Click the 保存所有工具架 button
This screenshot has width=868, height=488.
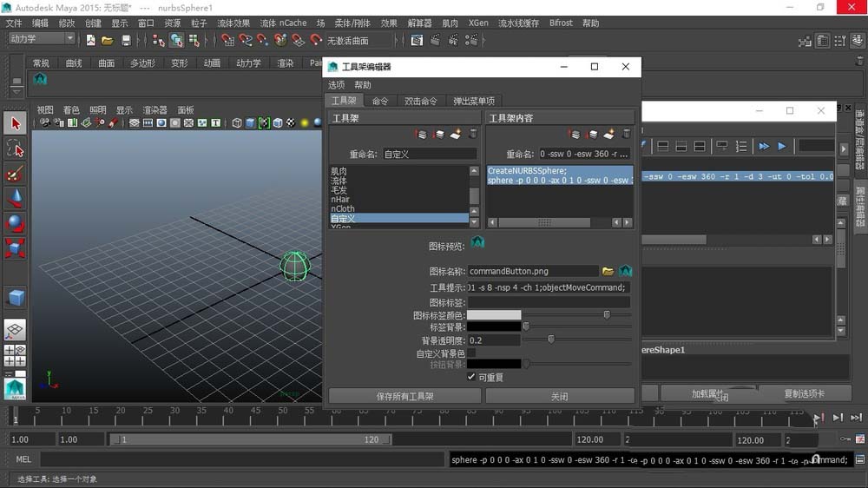tap(404, 396)
